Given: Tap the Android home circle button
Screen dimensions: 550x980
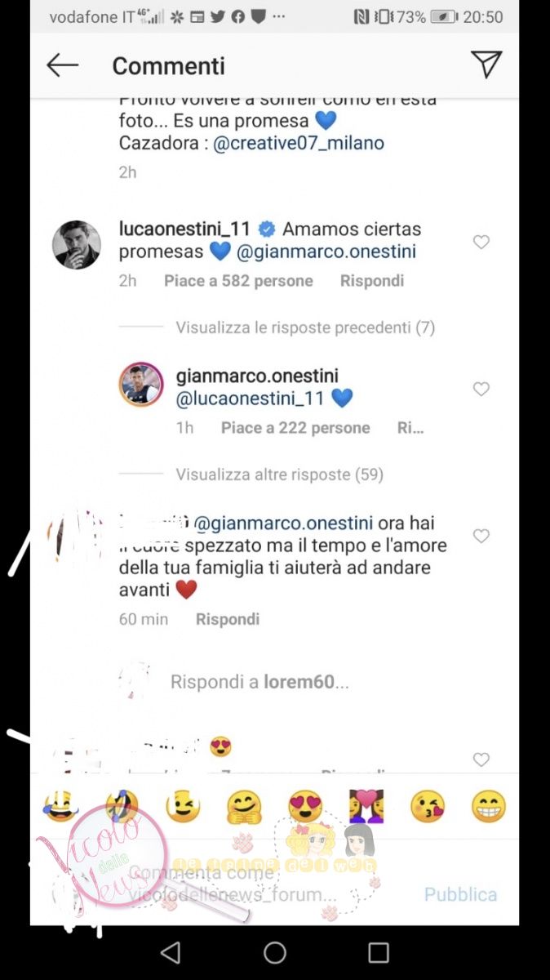Looking at the screenshot, I should click(x=275, y=952).
